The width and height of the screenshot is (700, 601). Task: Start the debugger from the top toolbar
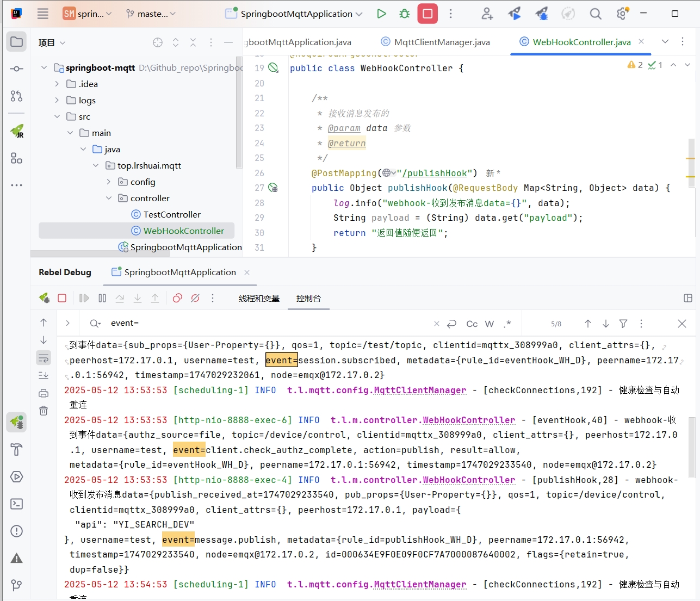(x=404, y=14)
